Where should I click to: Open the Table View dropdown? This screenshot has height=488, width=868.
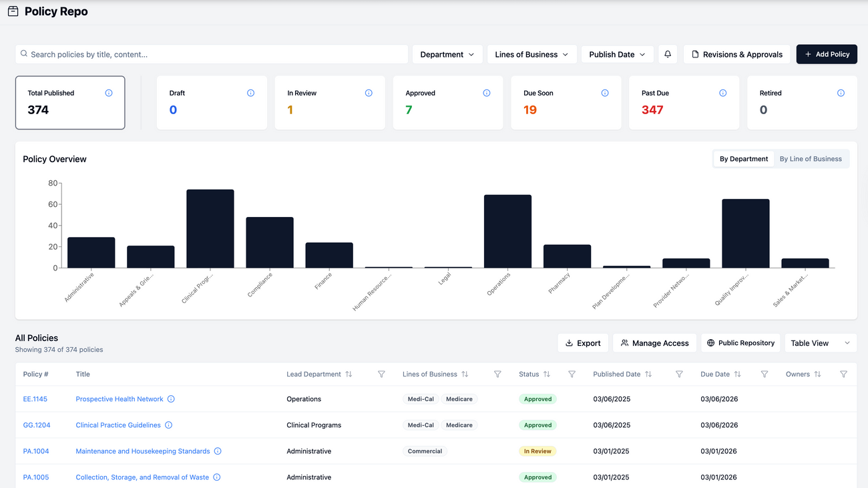pos(820,342)
